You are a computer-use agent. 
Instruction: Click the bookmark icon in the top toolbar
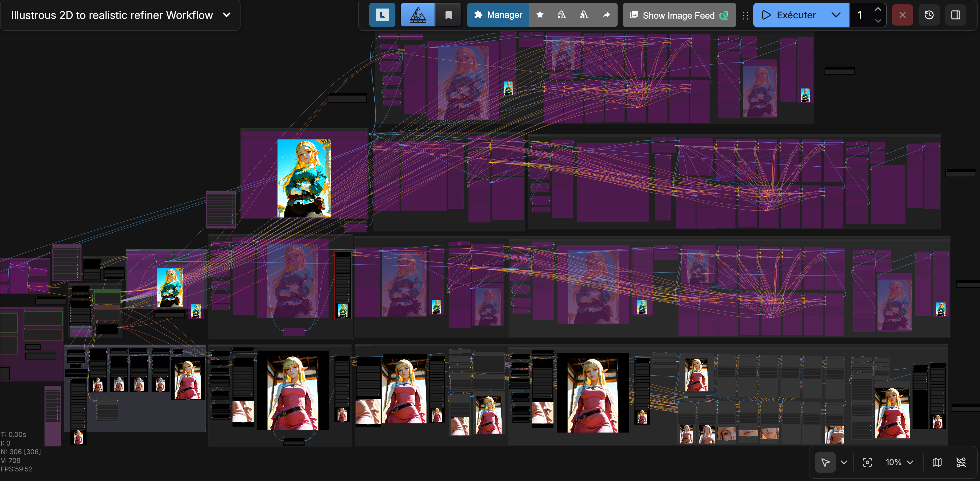[x=449, y=15]
